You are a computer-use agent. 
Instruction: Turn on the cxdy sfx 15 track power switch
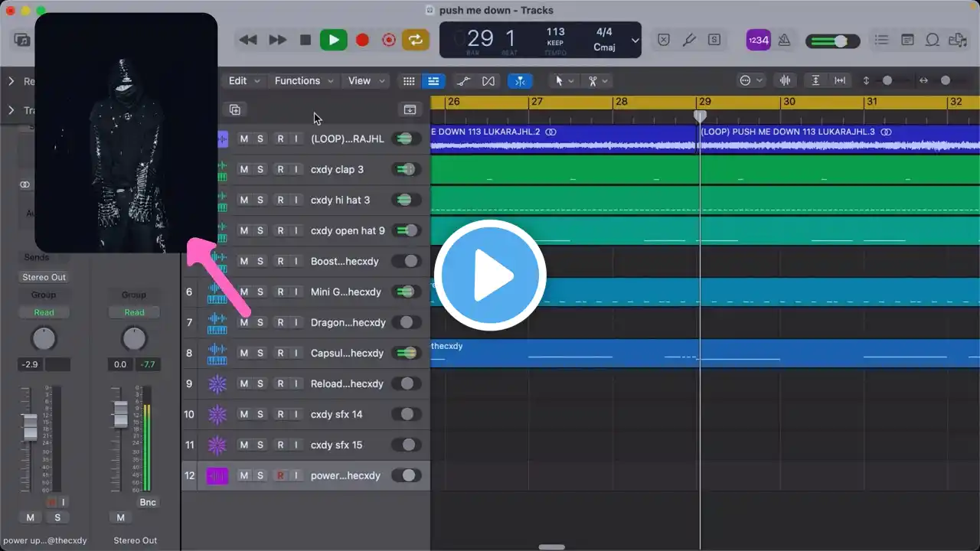406,445
